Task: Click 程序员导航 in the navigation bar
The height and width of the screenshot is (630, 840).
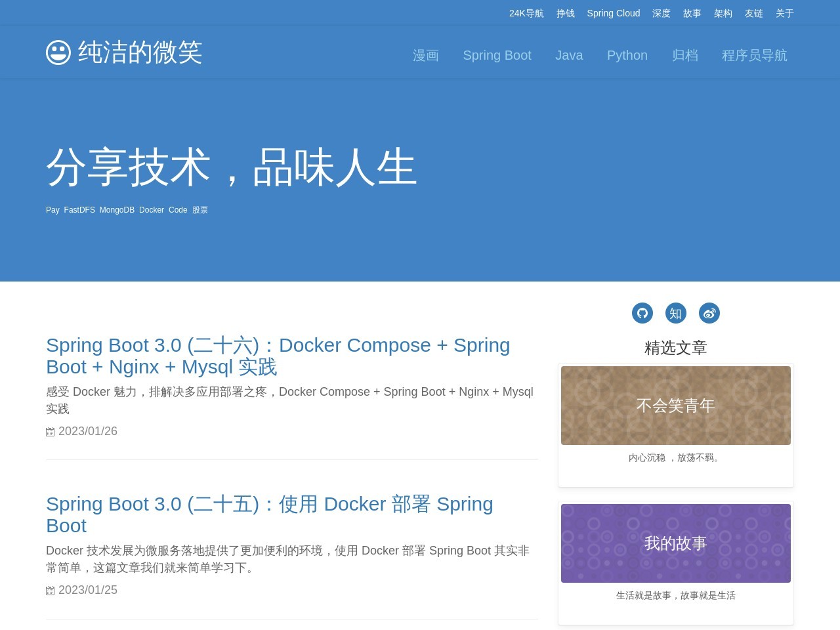Action: pyautogui.click(x=754, y=55)
